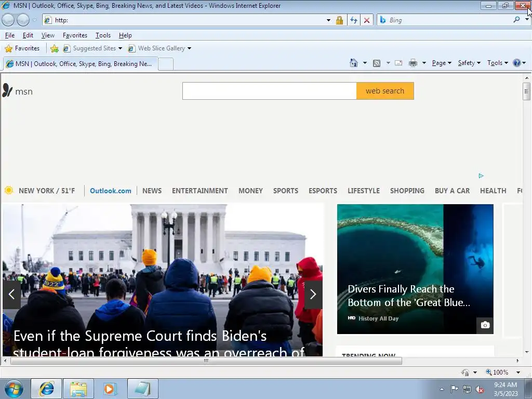
Task: Click the vertical scrollbar thumb
Action: click(526, 91)
